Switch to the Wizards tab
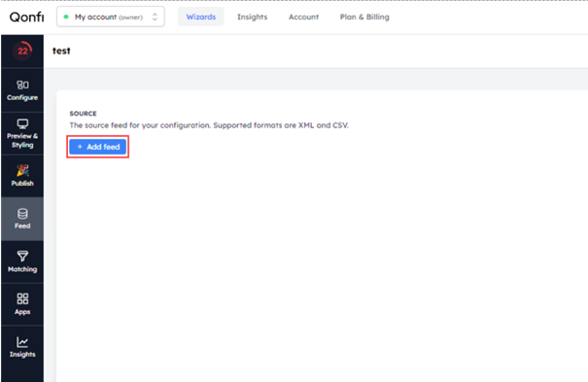 (201, 17)
